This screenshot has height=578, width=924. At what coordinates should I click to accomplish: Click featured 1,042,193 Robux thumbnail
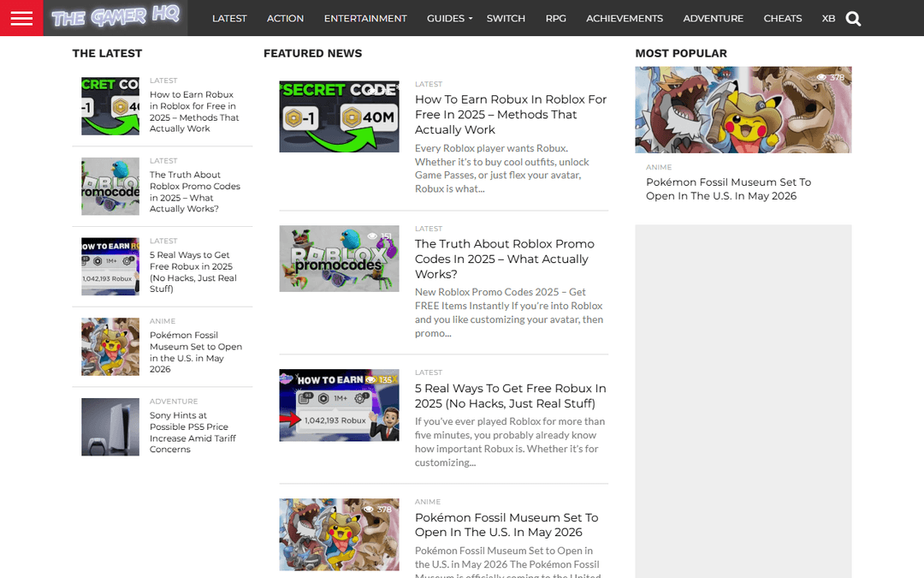coord(339,405)
